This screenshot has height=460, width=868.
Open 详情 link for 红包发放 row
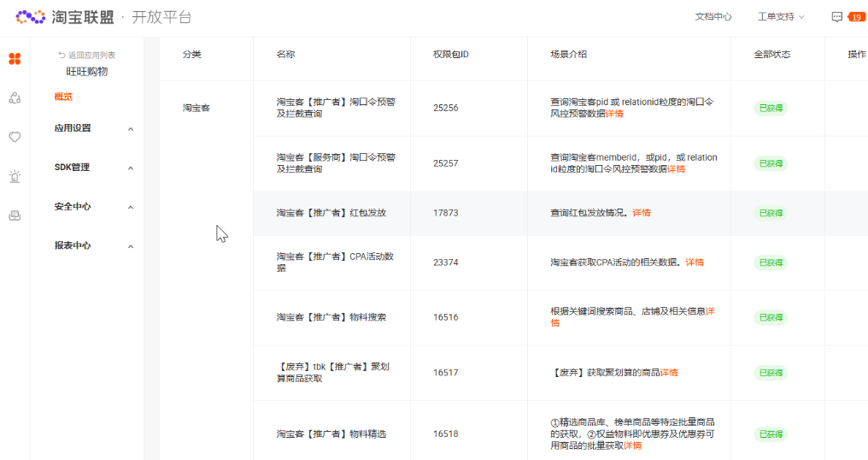click(x=642, y=213)
